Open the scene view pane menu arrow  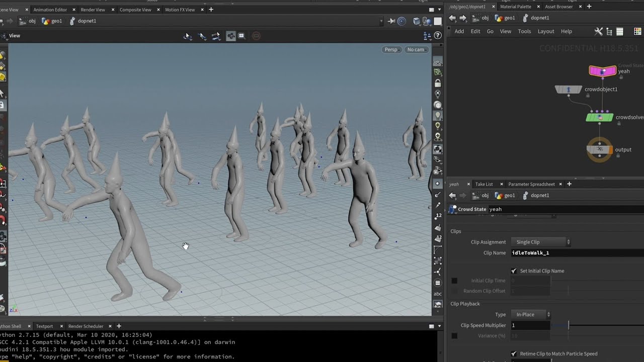tap(438, 10)
